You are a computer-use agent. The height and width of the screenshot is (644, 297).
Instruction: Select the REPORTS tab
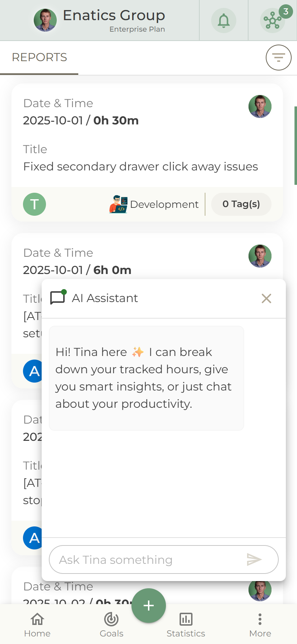(40, 58)
